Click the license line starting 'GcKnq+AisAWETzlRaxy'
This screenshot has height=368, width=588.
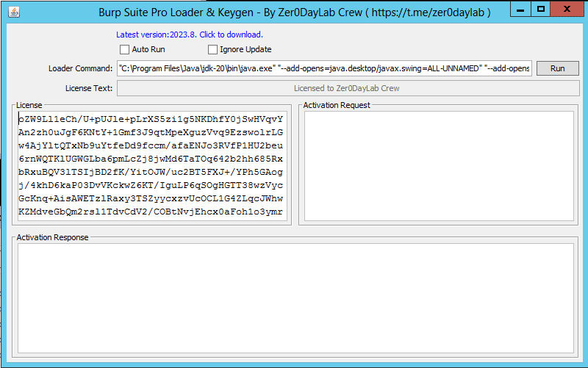click(151, 198)
